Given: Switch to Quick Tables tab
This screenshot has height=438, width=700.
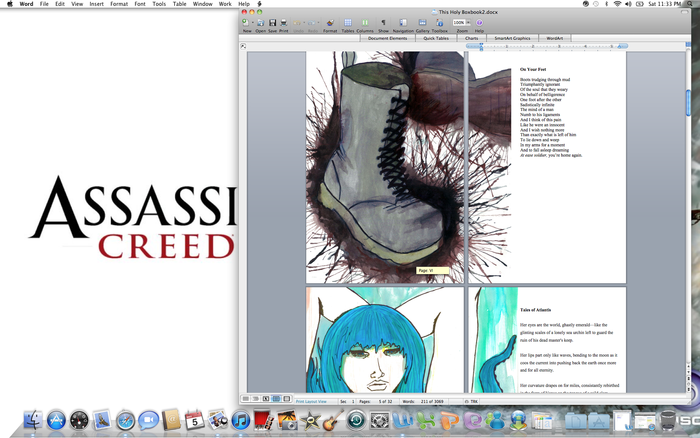Looking at the screenshot, I should [436, 38].
